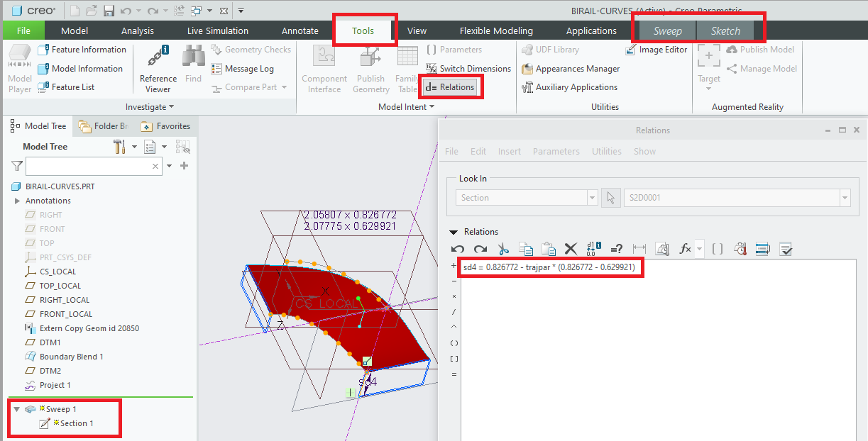The width and height of the screenshot is (868, 441).
Task: Click the verify relations checkmark icon
Action: (x=786, y=249)
